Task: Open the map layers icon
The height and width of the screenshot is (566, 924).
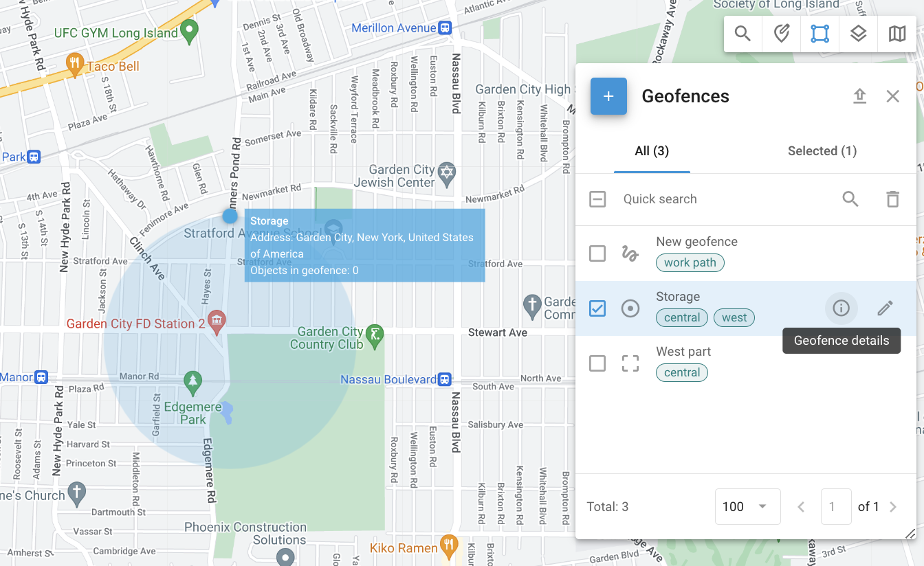Action: pos(858,34)
